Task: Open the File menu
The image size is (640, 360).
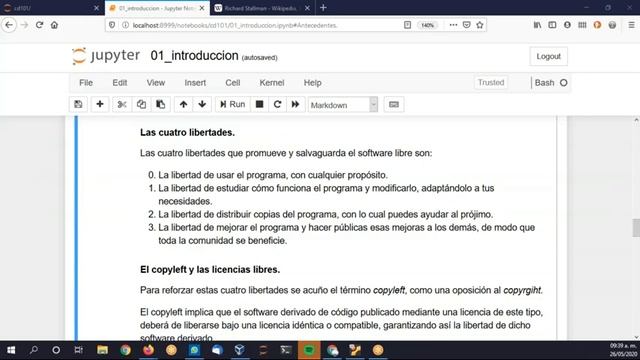Action: tap(86, 83)
